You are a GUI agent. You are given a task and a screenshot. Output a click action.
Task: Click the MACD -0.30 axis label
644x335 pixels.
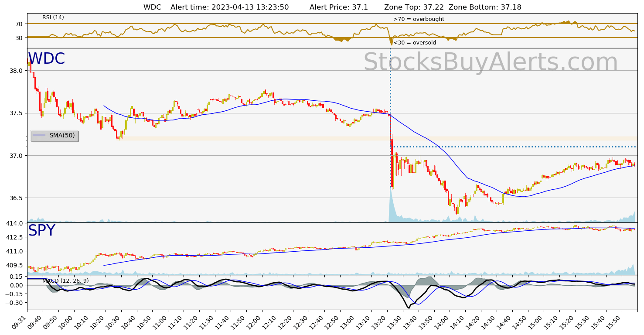click(15, 303)
